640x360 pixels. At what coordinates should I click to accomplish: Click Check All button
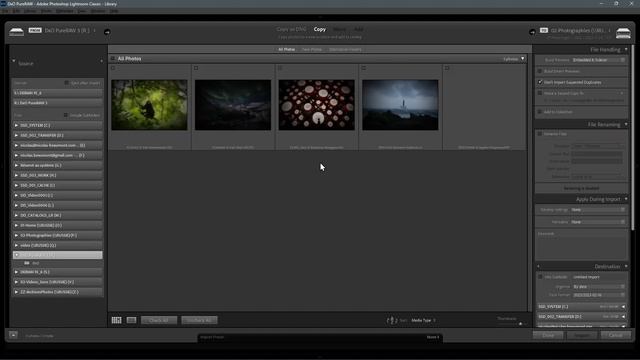159,320
